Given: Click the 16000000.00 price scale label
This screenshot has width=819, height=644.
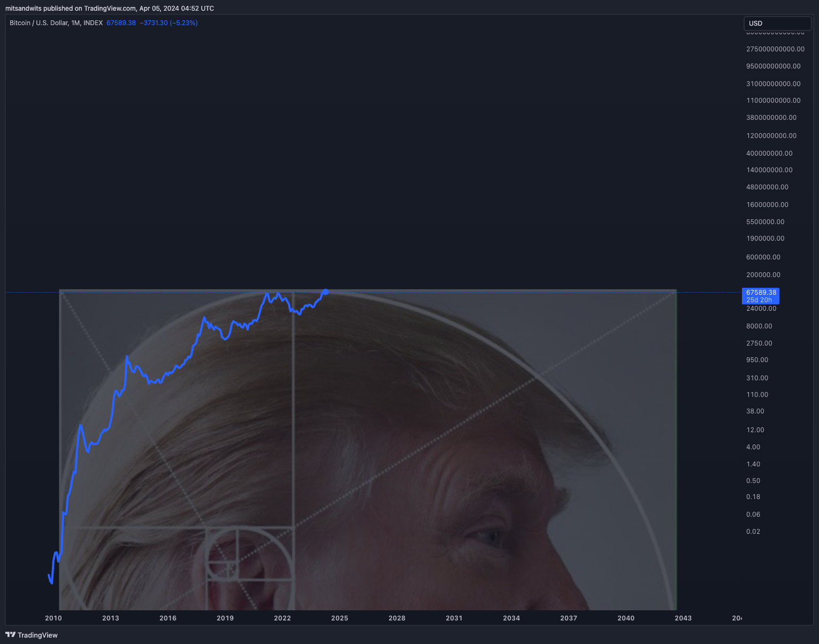Looking at the screenshot, I should pyautogui.click(x=767, y=204).
